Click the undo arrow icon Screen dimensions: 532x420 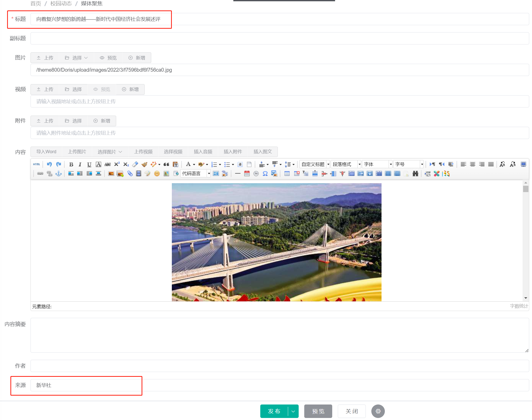(49, 164)
